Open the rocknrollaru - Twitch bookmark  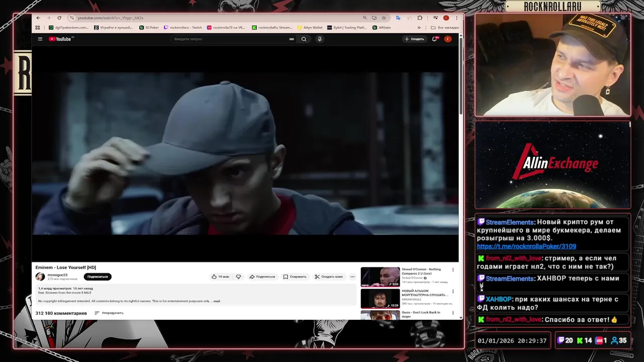point(183,28)
